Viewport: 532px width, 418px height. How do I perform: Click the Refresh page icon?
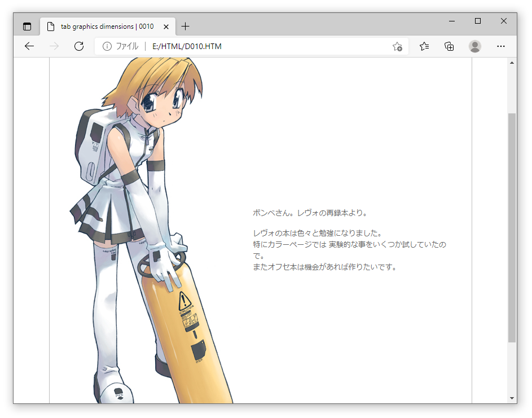pyautogui.click(x=79, y=46)
